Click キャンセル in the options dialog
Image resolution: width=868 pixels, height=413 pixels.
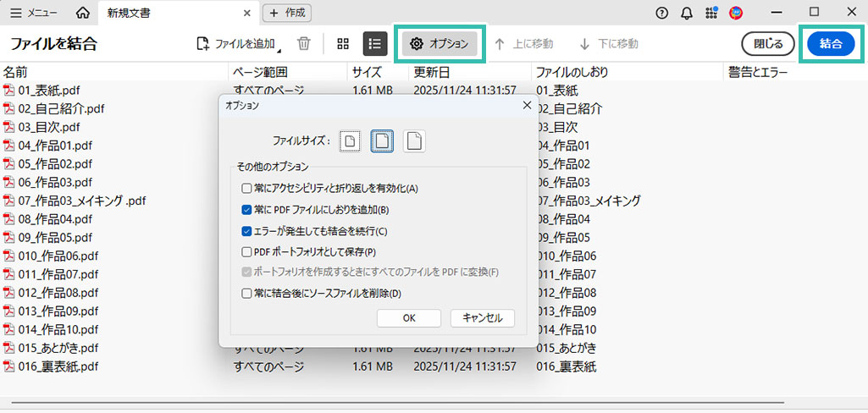click(x=482, y=318)
